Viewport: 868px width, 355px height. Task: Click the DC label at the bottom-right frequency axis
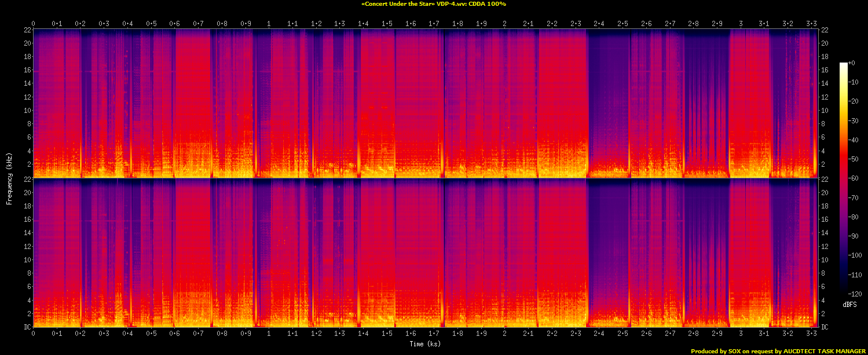pyautogui.click(x=824, y=327)
